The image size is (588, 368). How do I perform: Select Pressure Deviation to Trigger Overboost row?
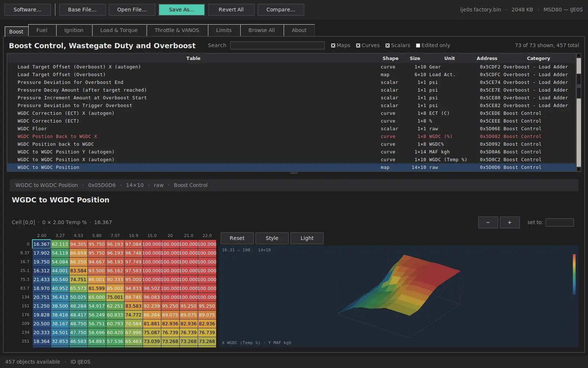pos(291,106)
